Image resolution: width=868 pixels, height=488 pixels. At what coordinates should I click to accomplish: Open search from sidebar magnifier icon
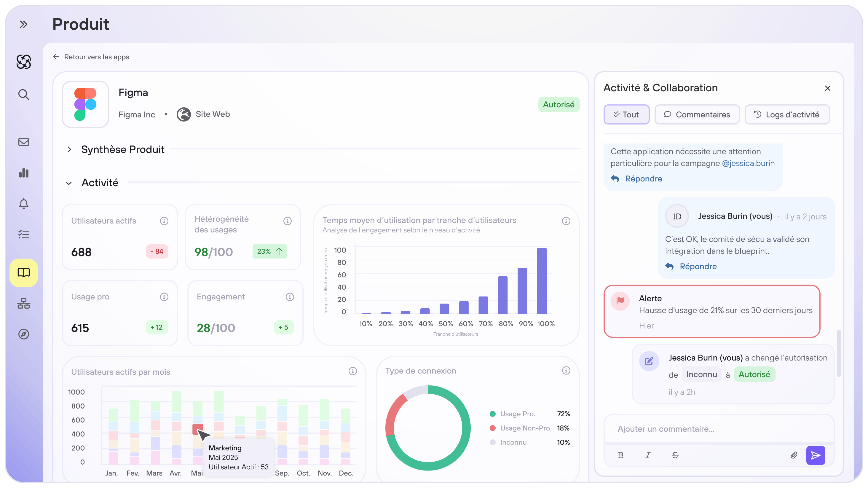pyautogui.click(x=23, y=95)
